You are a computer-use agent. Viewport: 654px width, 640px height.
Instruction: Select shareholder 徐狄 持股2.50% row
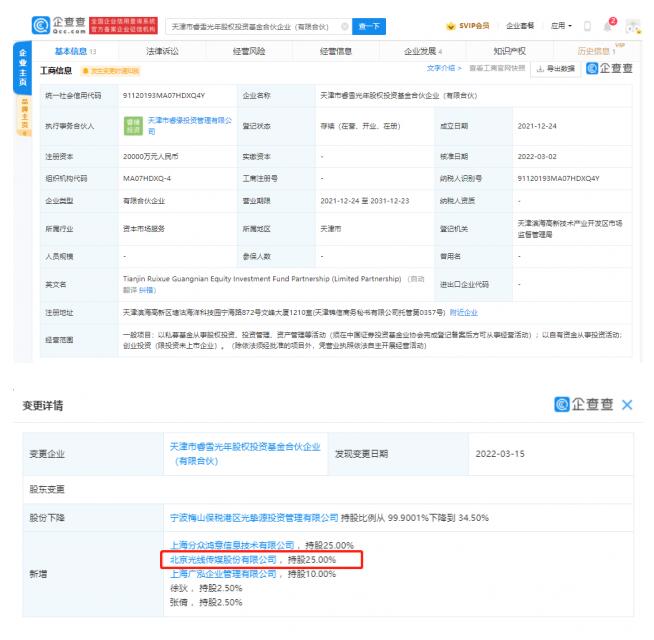coord(206,588)
